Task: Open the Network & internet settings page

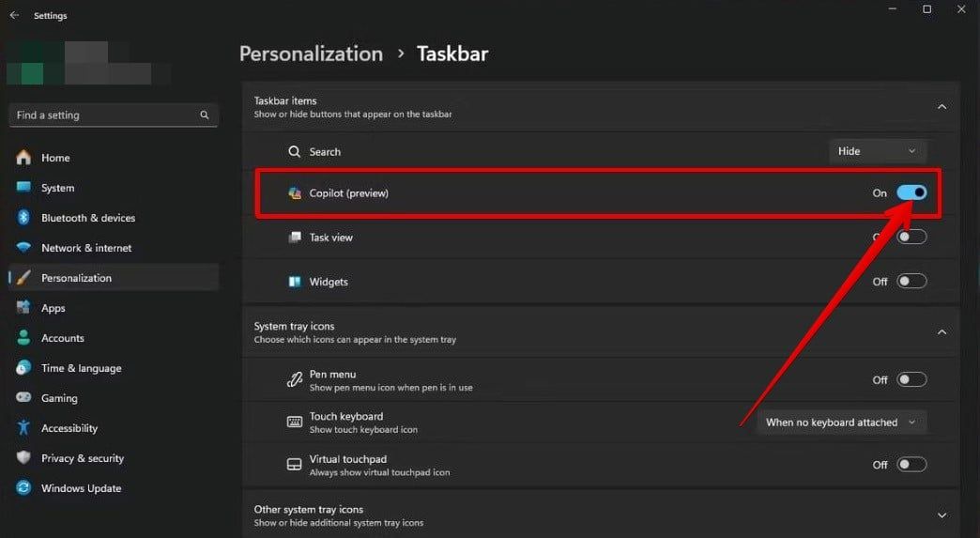Action: [x=86, y=248]
